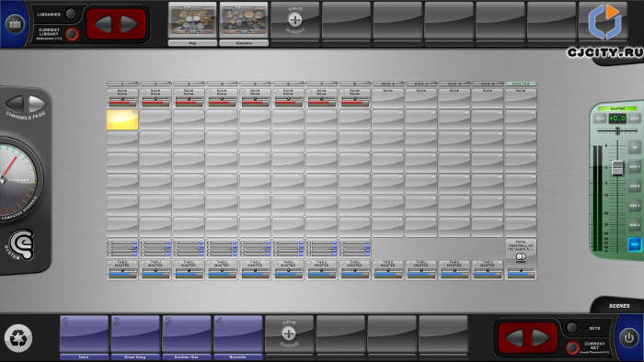Select the Good Song scene slot
The image size is (644, 362).
point(135,334)
